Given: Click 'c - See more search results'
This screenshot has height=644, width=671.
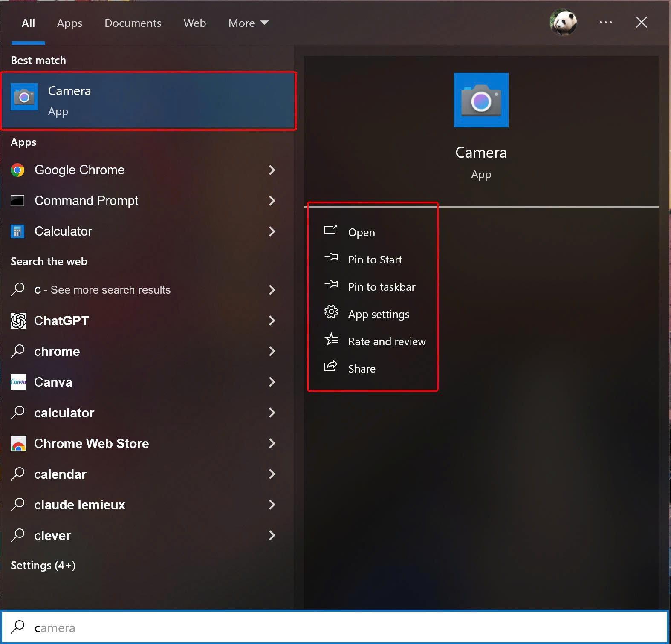Looking at the screenshot, I should coord(102,290).
